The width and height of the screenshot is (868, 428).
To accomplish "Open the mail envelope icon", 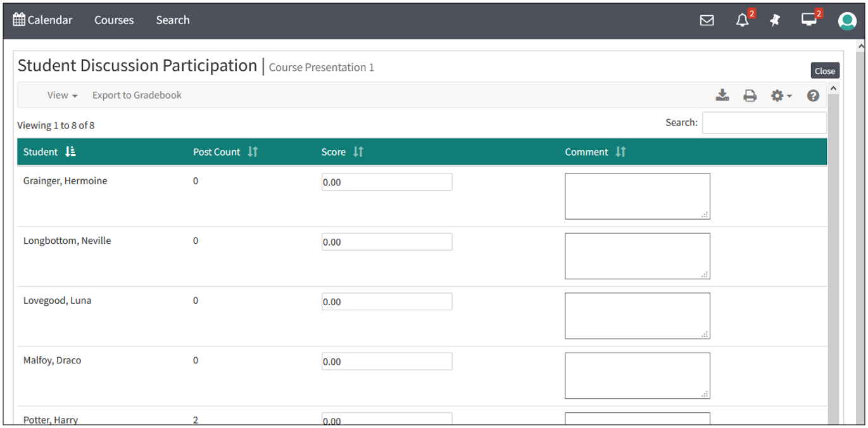I will (707, 20).
